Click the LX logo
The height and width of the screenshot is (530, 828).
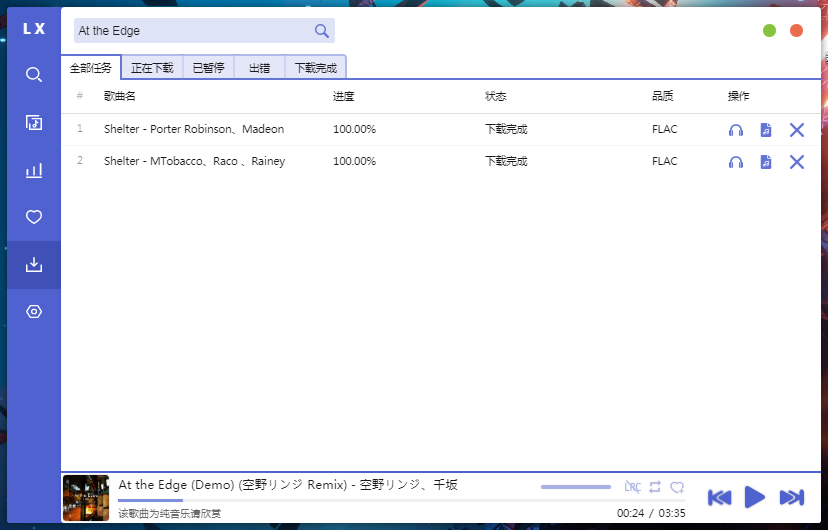(34, 29)
